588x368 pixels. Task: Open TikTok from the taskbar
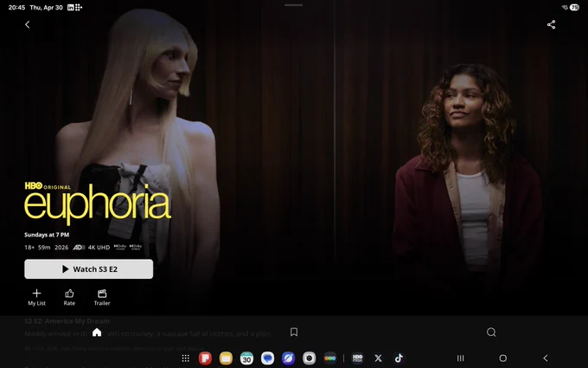coord(399,358)
